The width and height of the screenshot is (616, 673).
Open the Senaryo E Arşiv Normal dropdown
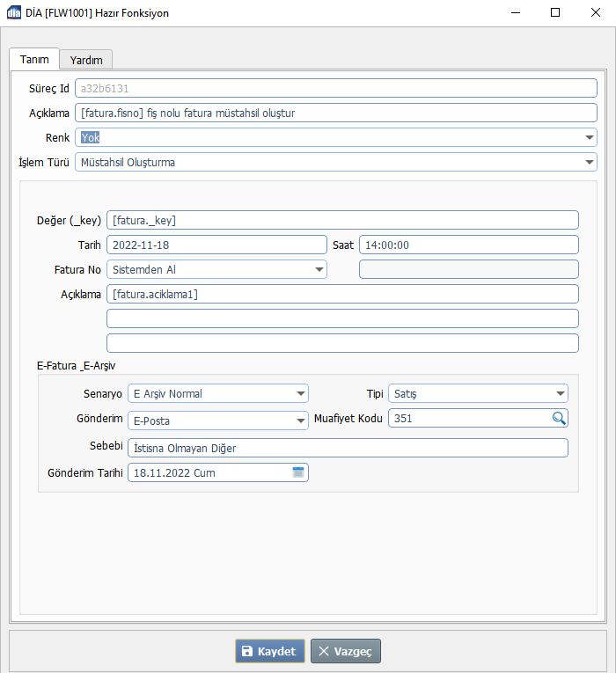(x=300, y=394)
